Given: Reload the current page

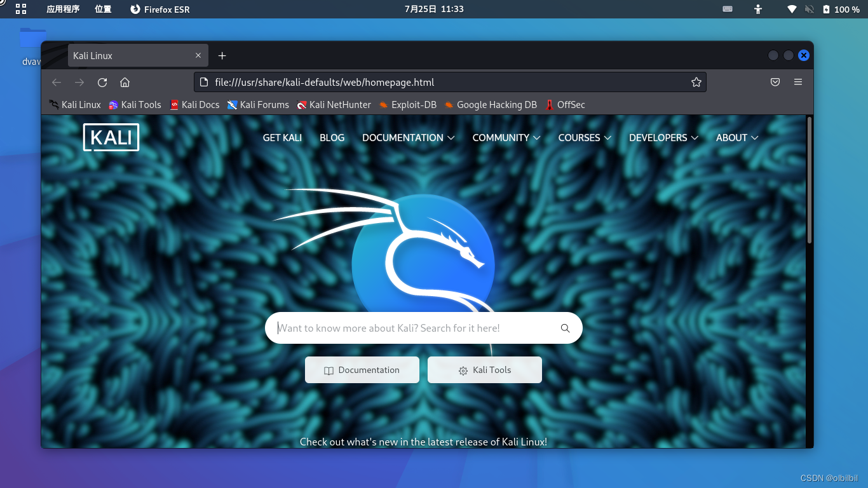Looking at the screenshot, I should click(102, 82).
